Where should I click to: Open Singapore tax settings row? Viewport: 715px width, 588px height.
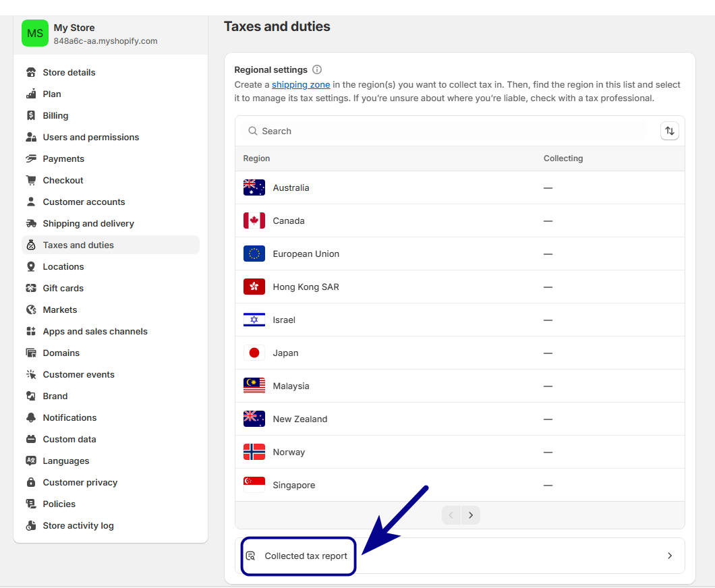coord(459,485)
